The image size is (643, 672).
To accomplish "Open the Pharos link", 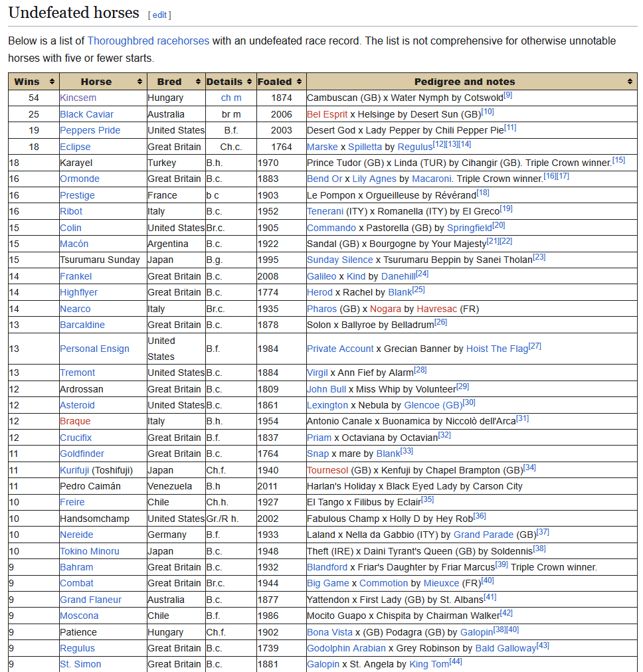I will point(322,309).
